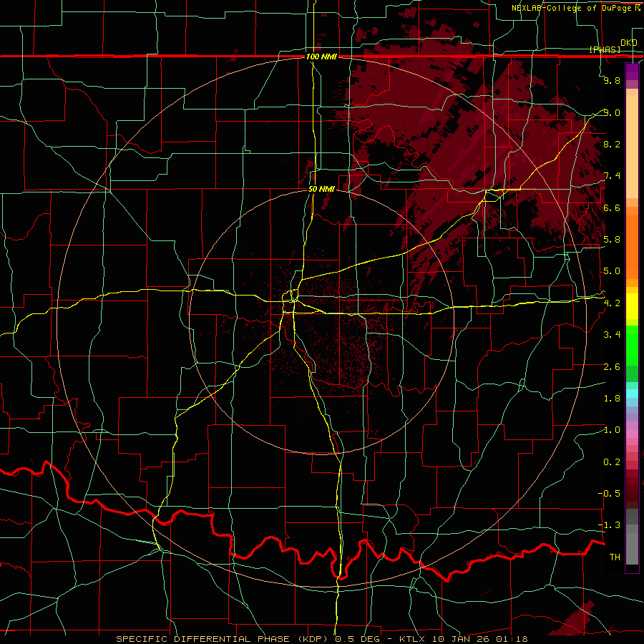This screenshot has width=644, height=644.
Task: Click the 50 NMI range ring label
Action: pos(321,189)
